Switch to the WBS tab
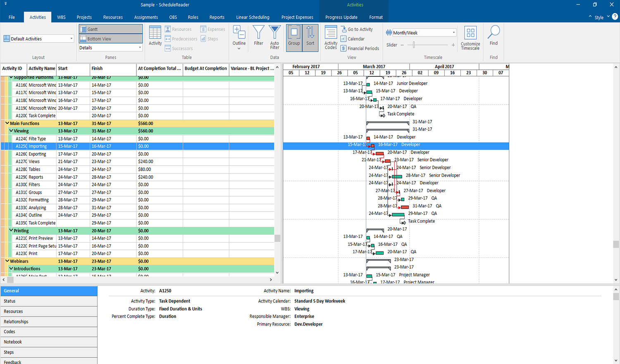This screenshot has width=620, height=364. pyautogui.click(x=61, y=17)
